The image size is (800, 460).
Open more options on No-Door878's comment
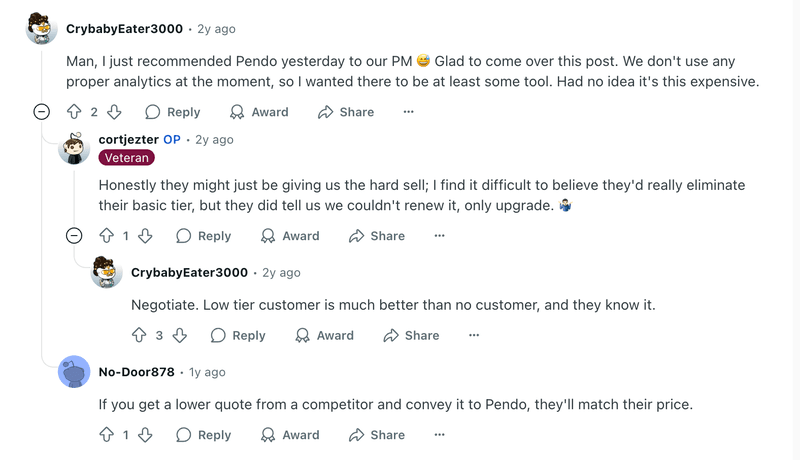coord(439,435)
